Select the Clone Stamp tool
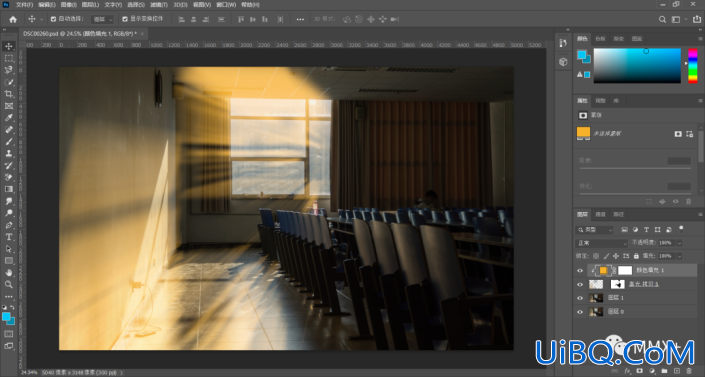Viewport: 705px width, 377px height. tap(9, 153)
